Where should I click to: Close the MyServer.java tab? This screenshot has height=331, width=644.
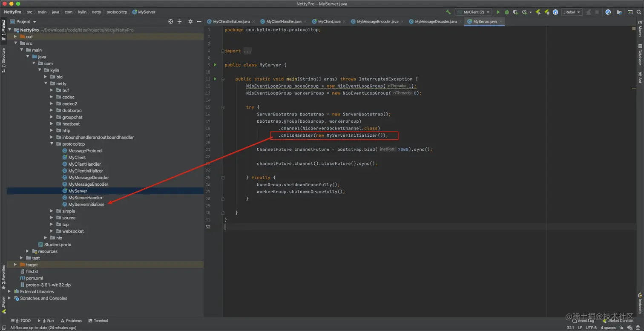pyautogui.click(x=501, y=21)
